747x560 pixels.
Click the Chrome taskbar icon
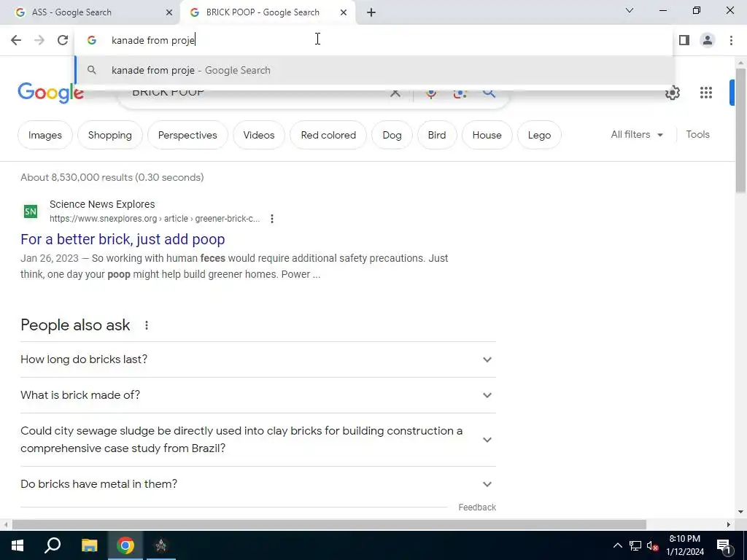[x=125, y=545]
